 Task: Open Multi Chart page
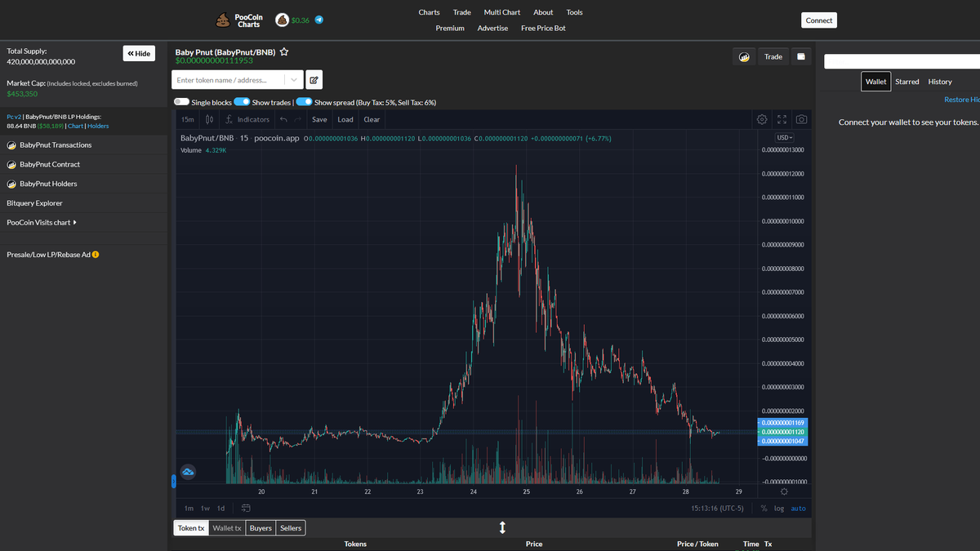point(501,12)
